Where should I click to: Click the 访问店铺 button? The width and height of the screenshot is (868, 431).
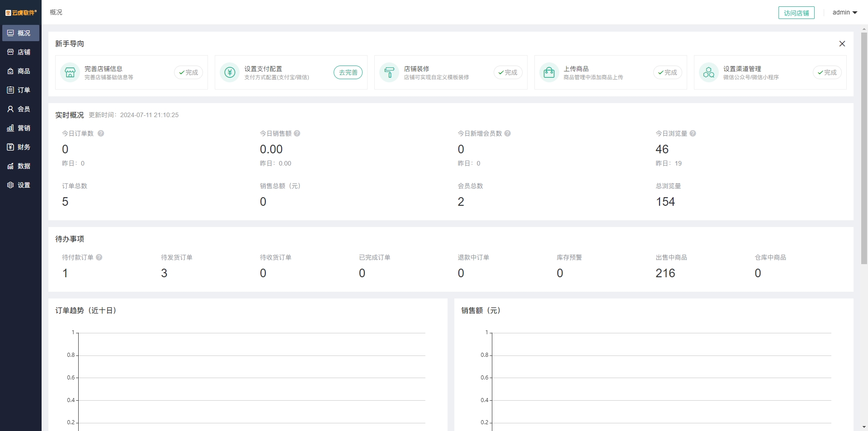tap(796, 13)
